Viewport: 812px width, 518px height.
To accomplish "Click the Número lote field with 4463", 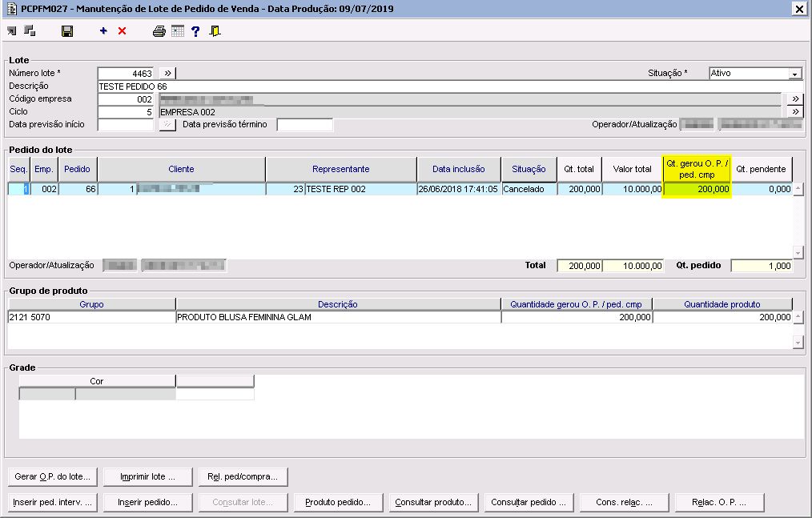I will click(126, 74).
